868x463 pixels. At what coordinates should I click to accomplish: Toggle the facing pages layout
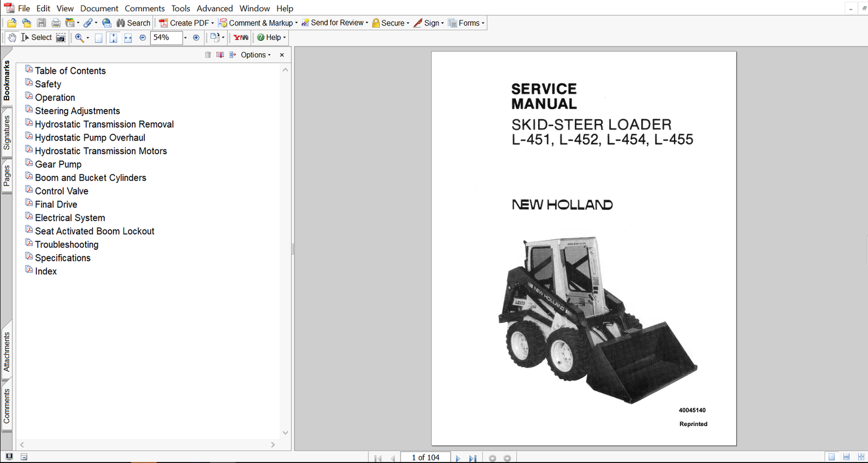coord(860,457)
